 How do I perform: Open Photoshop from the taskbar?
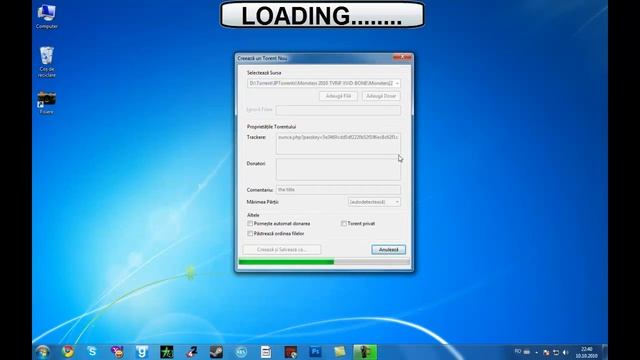pos(315,351)
